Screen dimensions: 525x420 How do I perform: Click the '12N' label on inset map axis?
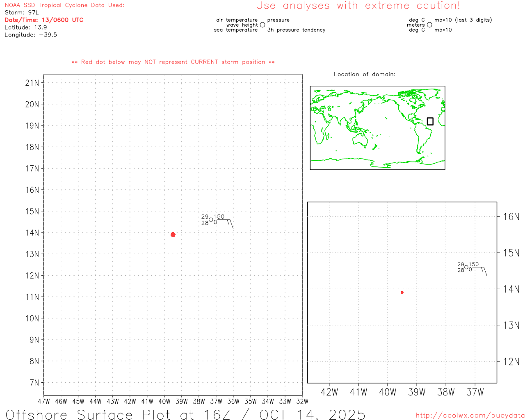click(x=511, y=362)
